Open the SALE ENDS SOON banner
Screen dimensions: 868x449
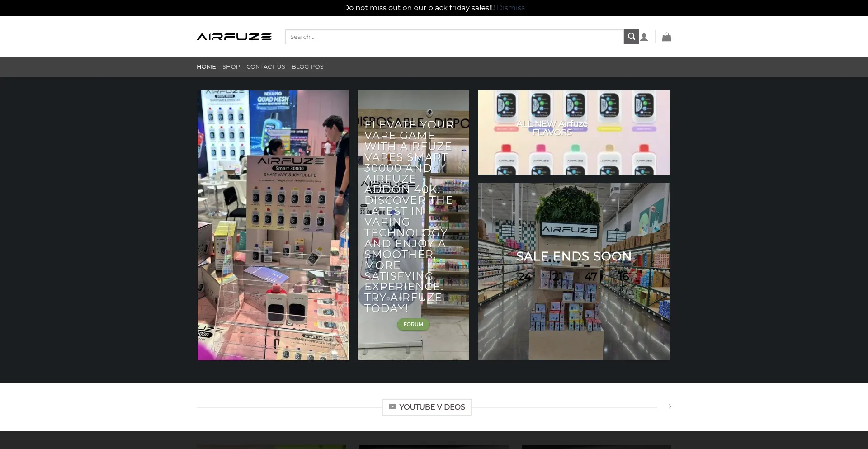tap(574, 271)
